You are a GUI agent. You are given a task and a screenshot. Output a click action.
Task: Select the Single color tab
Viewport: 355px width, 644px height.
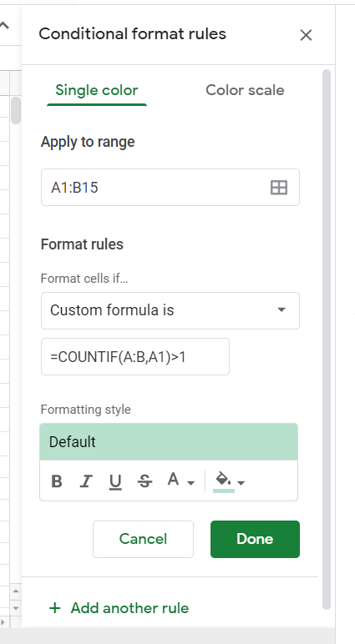(x=97, y=90)
